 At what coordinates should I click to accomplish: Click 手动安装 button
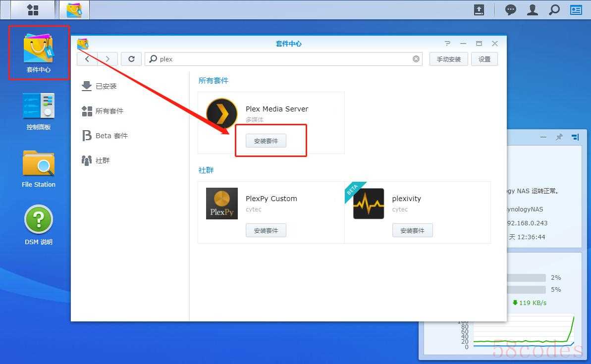click(448, 59)
